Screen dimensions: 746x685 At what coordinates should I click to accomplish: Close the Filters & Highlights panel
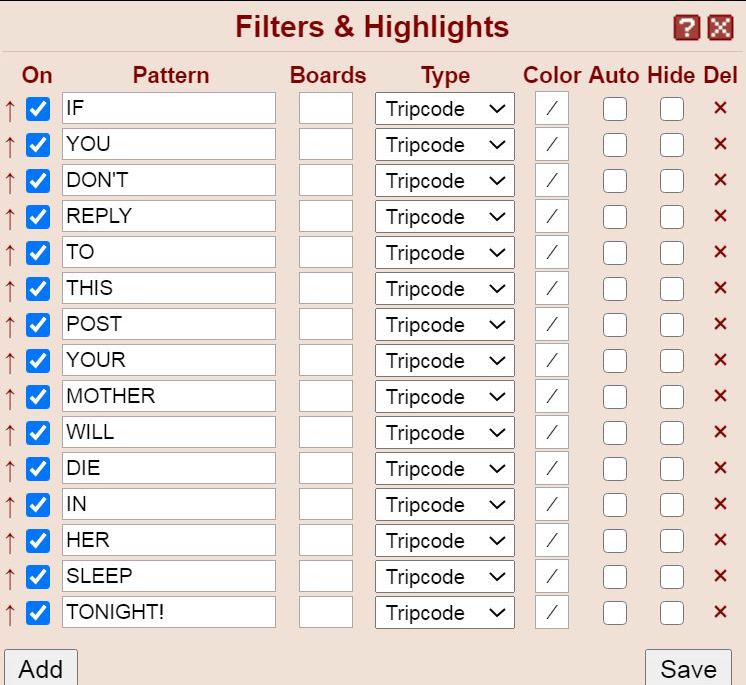[x=720, y=28]
